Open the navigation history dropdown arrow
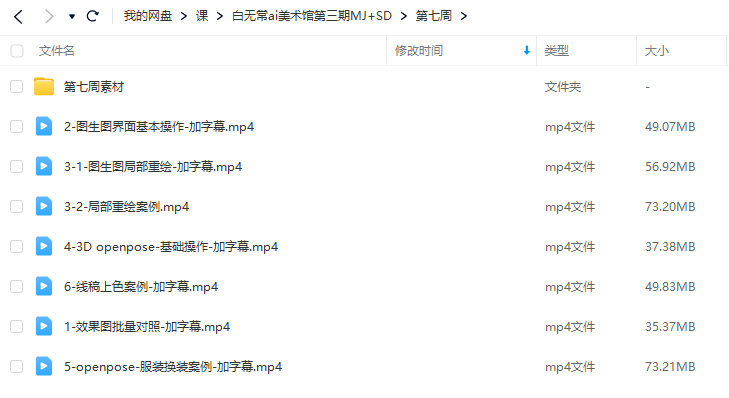Image resolution: width=729 pixels, height=398 pixels. [72, 17]
